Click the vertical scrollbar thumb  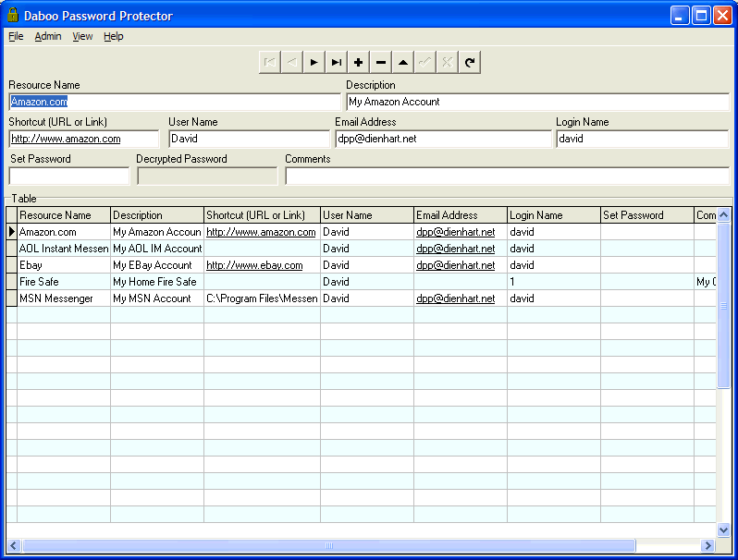(x=723, y=306)
